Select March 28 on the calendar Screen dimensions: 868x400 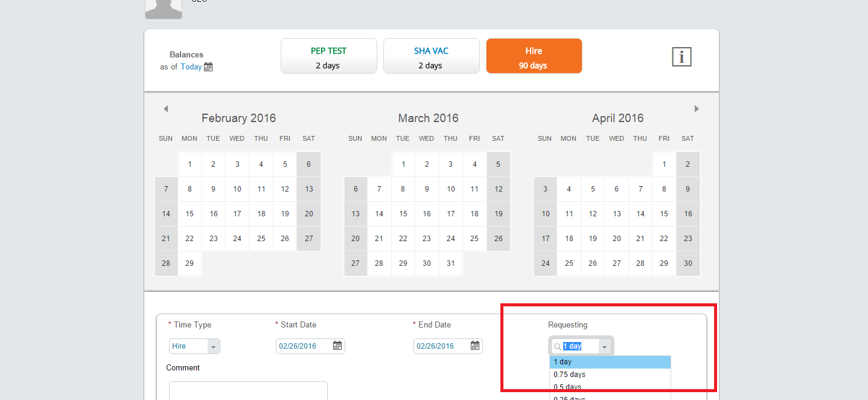point(379,263)
